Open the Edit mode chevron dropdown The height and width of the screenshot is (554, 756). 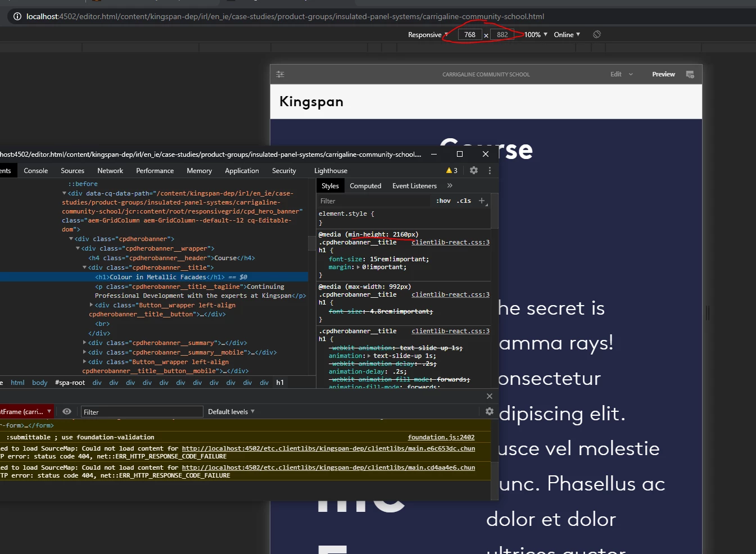[x=631, y=74]
